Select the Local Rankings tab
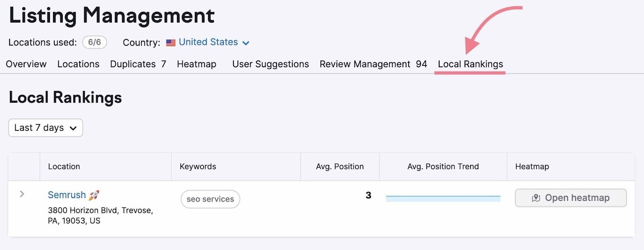This screenshot has height=250, width=644. click(x=470, y=64)
